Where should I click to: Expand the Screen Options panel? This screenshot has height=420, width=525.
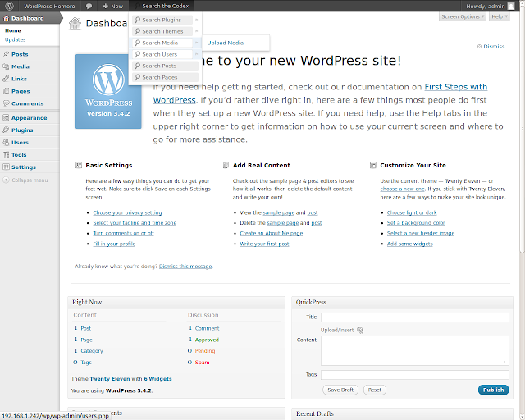click(463, 16)
